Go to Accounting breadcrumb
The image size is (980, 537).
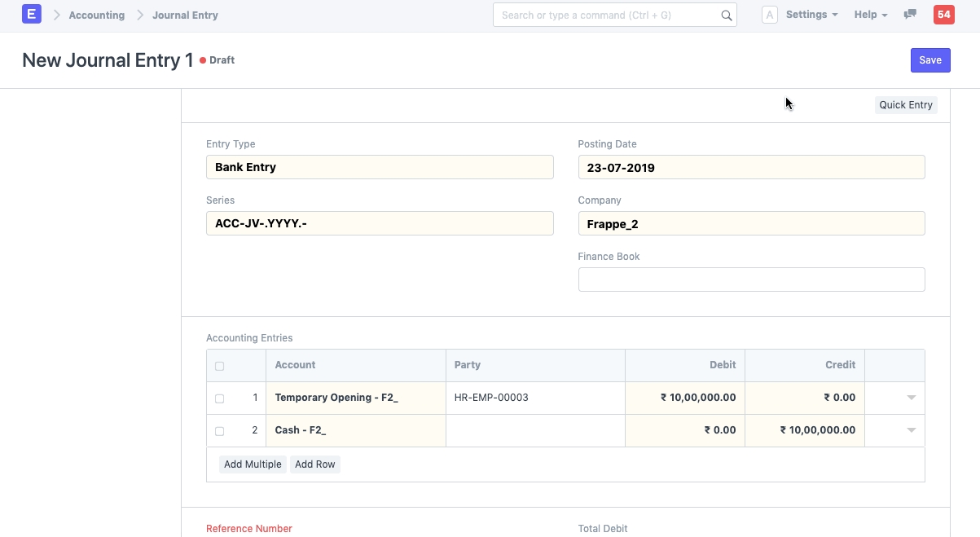pyautogui.click(x=97, y=15)
